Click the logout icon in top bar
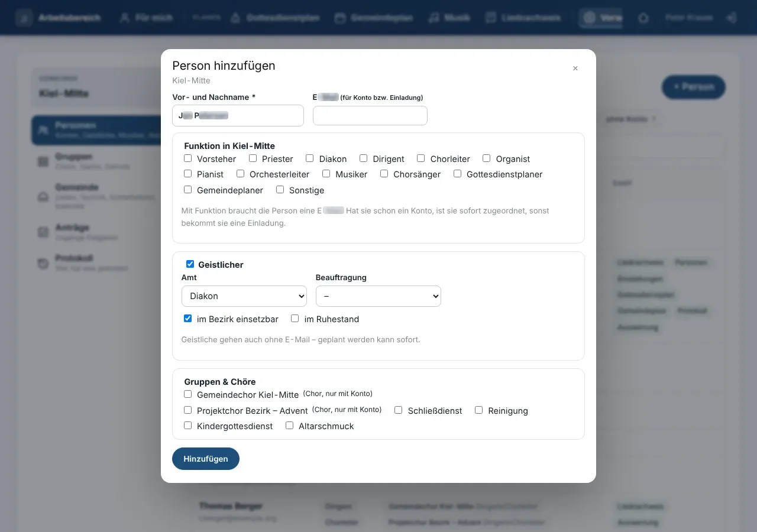The image size is (757, 532). point(732,18)
